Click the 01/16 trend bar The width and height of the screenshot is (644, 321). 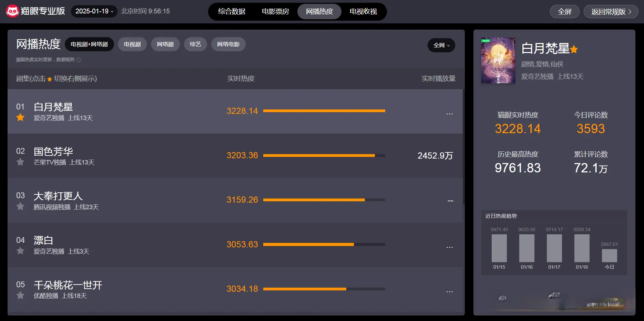point(527,248)
